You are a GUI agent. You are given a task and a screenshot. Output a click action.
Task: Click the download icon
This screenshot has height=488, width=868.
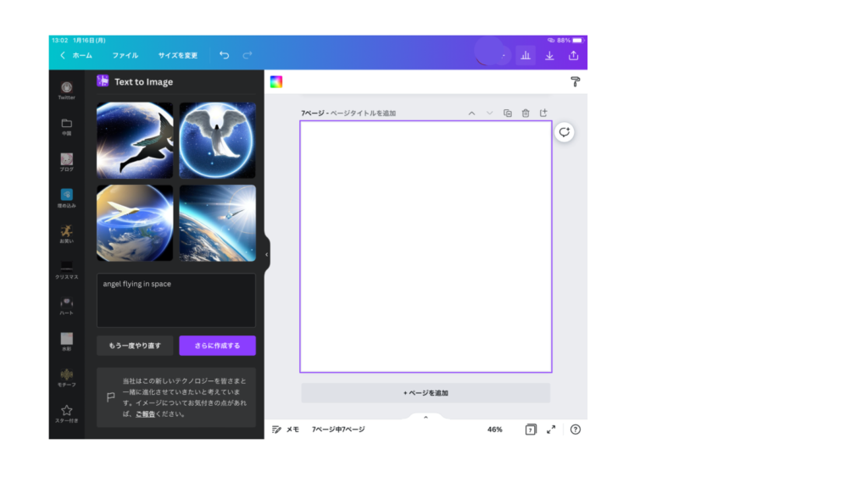point(549,55)
